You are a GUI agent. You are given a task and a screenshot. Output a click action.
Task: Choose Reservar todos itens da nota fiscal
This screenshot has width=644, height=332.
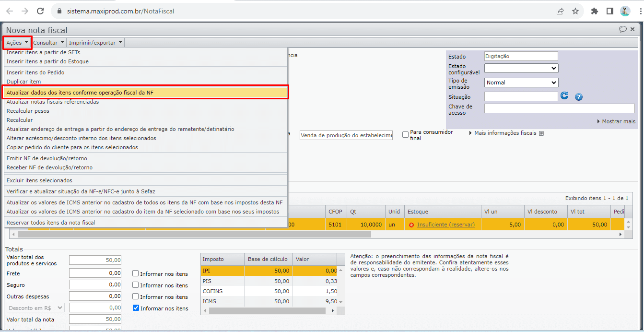tap(51, 223)
